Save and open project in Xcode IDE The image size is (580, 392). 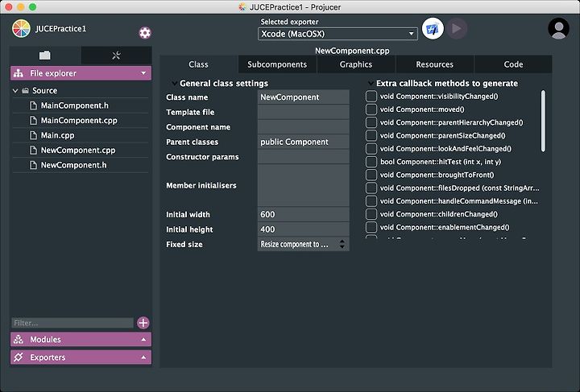point(433,28)
